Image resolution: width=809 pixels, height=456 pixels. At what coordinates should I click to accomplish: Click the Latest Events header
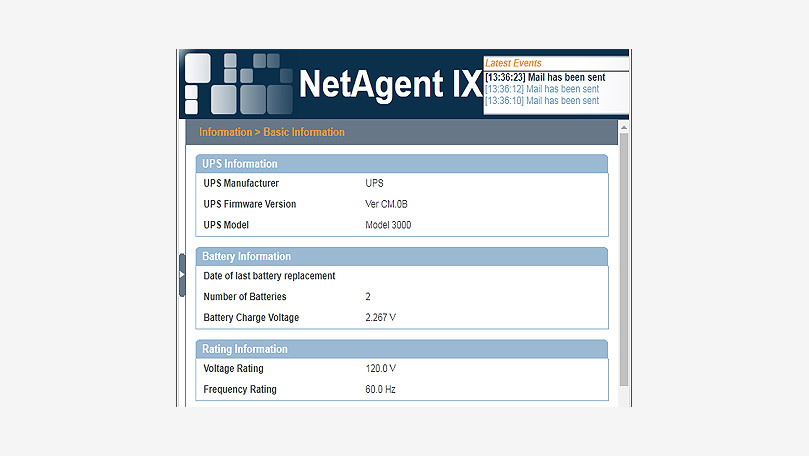click(513, 64)
